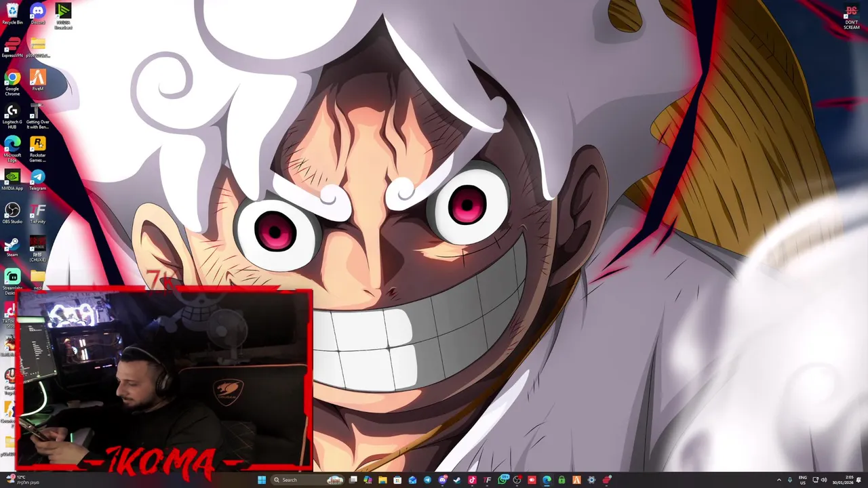This screenshot has height=488, width=868.
Task: Select the TikFinity desktop shortcut
Action: (x=38, y=213)
